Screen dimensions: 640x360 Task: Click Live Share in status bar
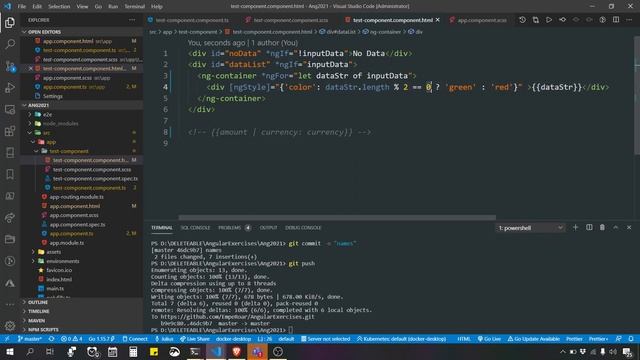pos(194,339)
